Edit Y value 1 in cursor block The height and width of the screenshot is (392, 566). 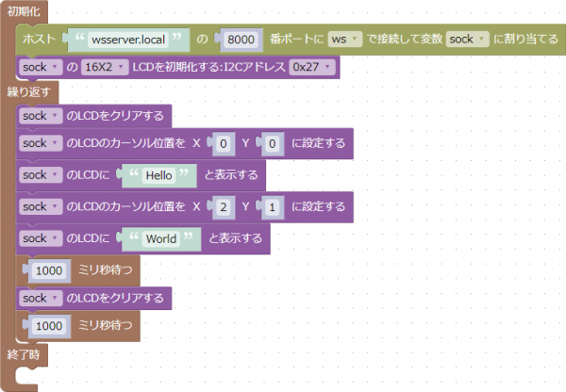[273, 207]
